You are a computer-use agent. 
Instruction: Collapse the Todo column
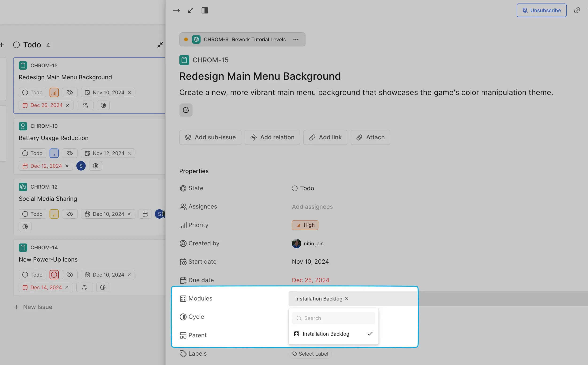[160, 45]
